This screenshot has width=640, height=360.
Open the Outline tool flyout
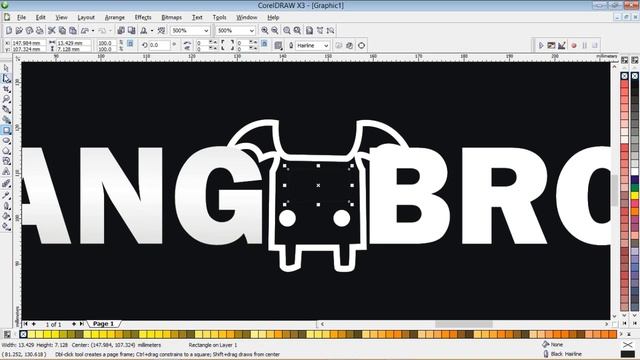6,206
